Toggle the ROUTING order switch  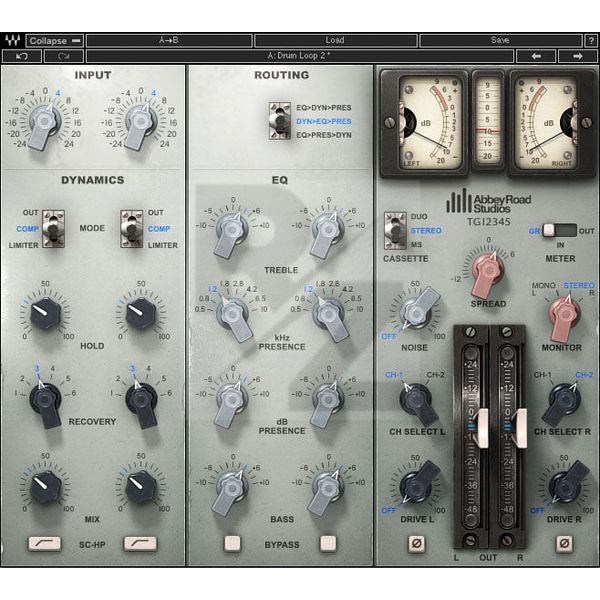280,121
